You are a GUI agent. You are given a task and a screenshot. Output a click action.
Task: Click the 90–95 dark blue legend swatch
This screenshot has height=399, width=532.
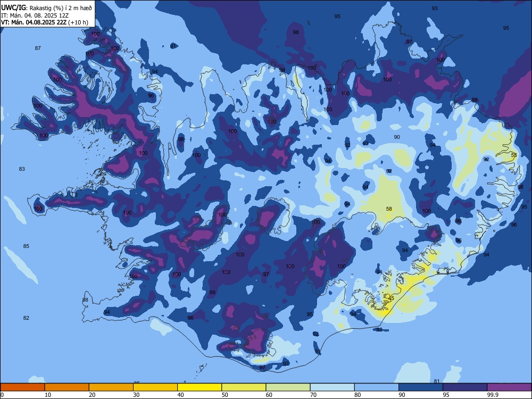[421, 387]
